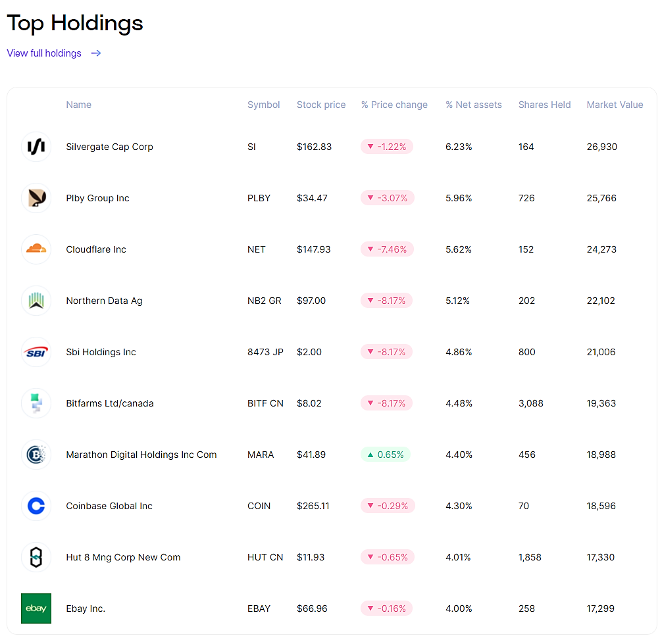This screenshot has width=660, height=644.
Task: Click the $147.93 stock price
Action: click(314, 249)
